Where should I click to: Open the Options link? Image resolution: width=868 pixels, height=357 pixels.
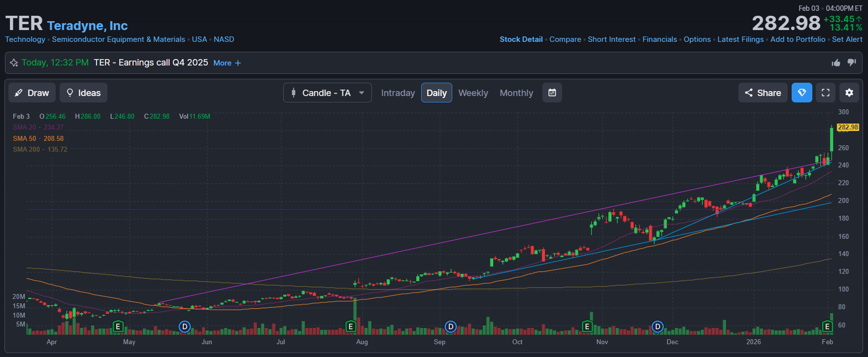[697, 39]
